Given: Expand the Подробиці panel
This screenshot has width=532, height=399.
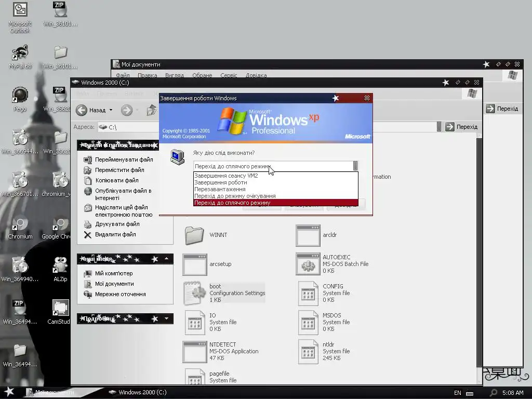Looking at the screenshot, I should (167, 318).
